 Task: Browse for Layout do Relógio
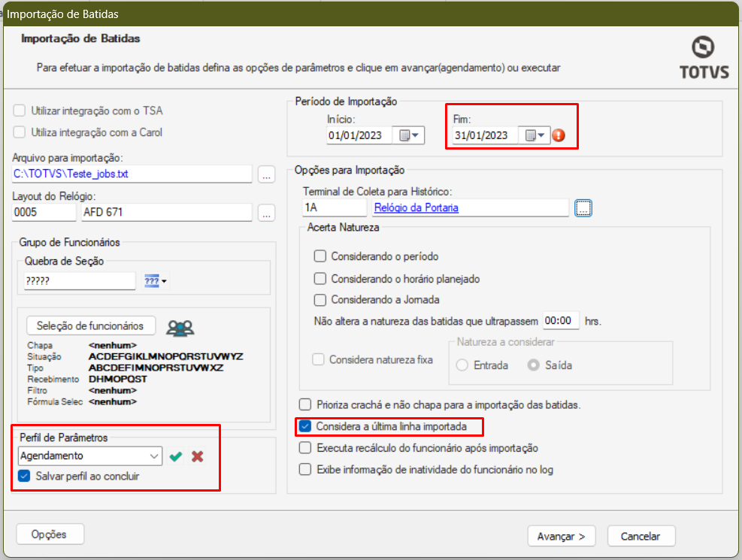(x=266, y=213)
